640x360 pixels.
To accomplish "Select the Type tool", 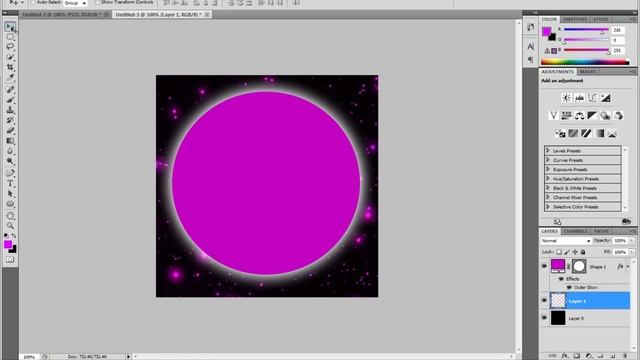I will point(10,183).
